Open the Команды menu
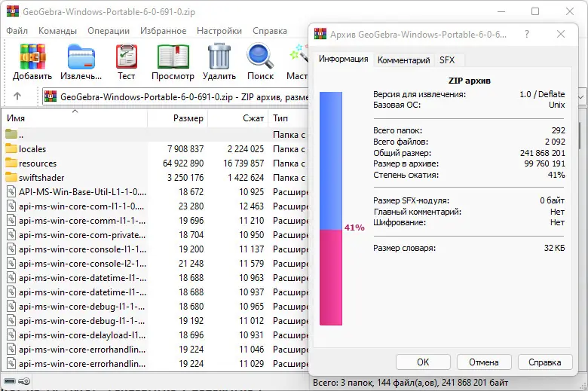The image size is (588, 391). [57, 31]
